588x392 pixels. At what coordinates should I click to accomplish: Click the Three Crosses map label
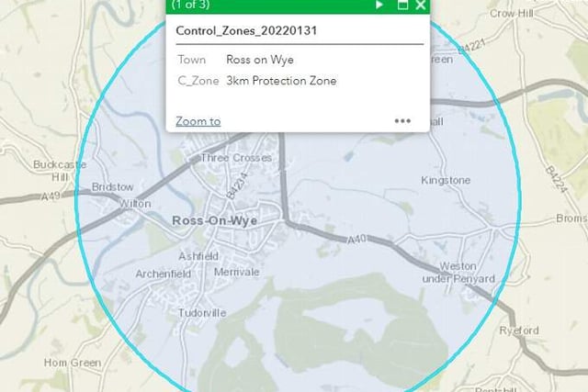(236, 158)
